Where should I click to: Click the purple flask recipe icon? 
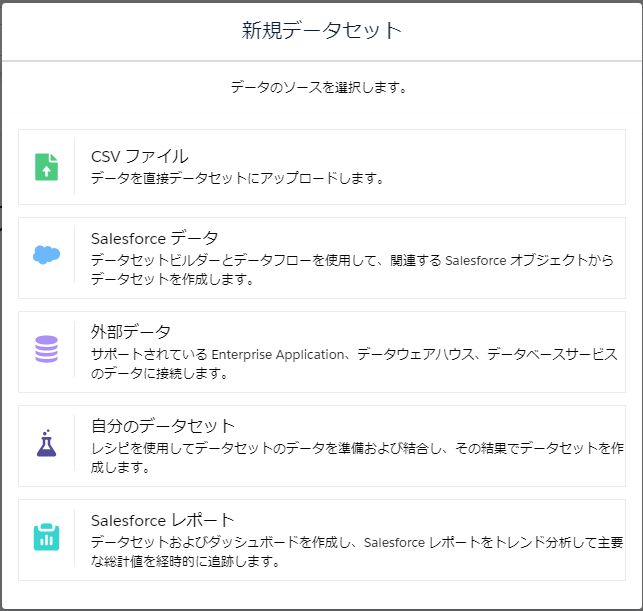pyautogui.click(x=47, y=443)
